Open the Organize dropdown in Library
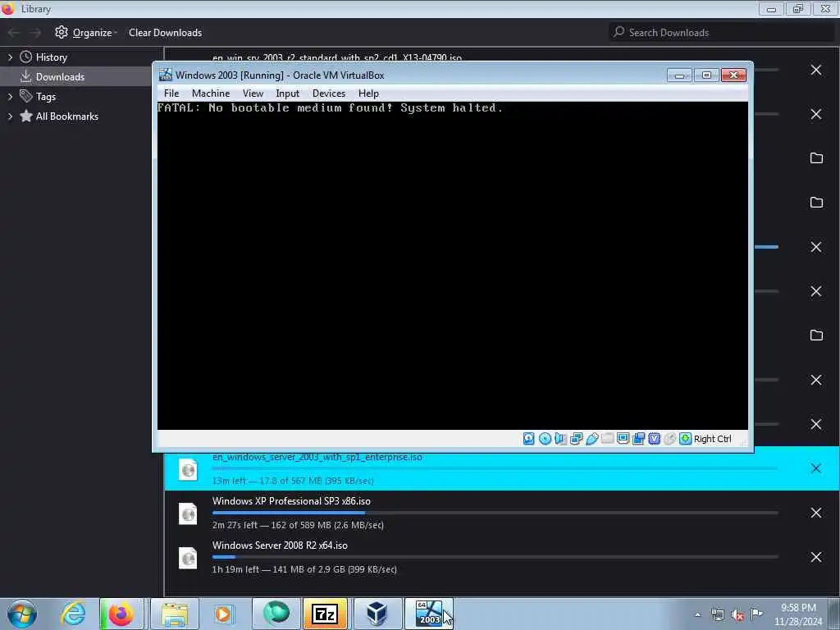The image size is (840, 630). tap(87, 33)
